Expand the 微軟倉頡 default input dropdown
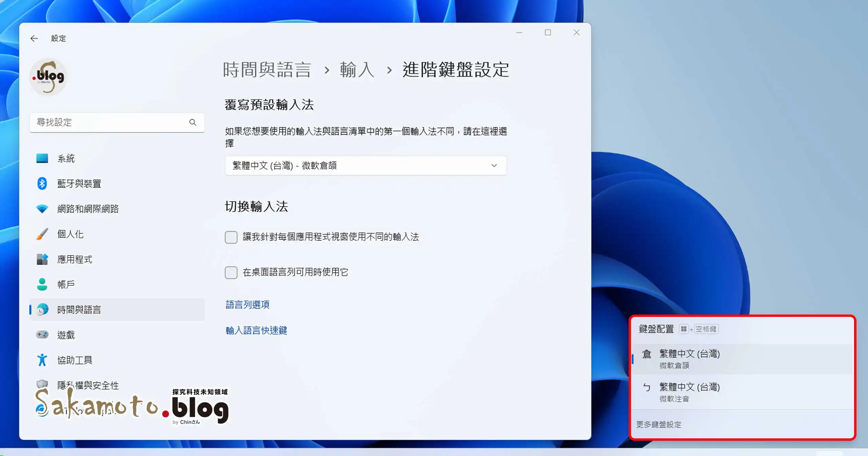868x456 pixels. 366,166
